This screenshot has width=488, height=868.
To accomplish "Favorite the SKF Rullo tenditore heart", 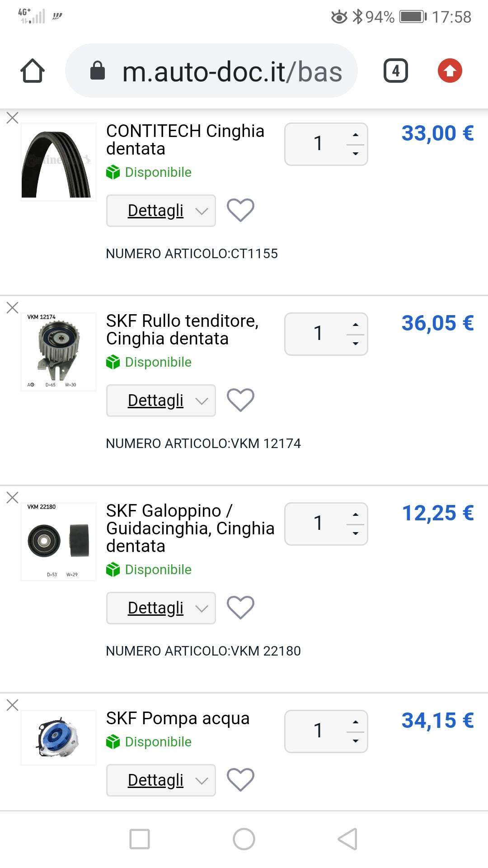I will click(240, 400).
